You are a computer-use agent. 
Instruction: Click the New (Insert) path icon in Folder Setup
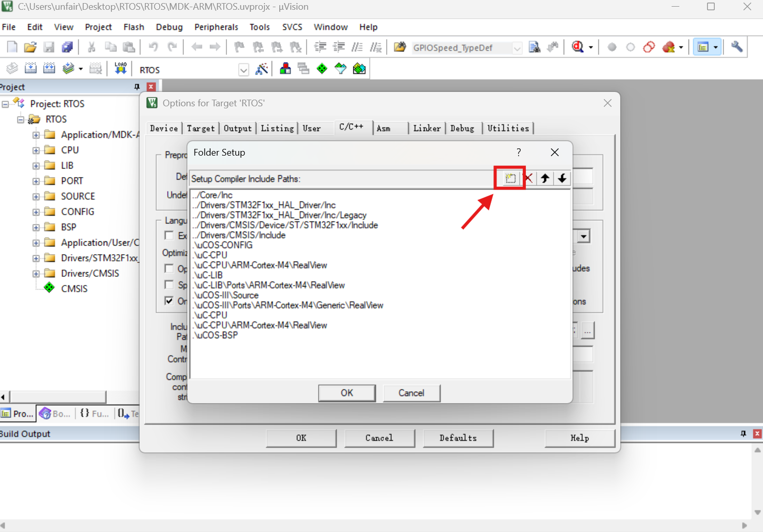pos(510,178)
